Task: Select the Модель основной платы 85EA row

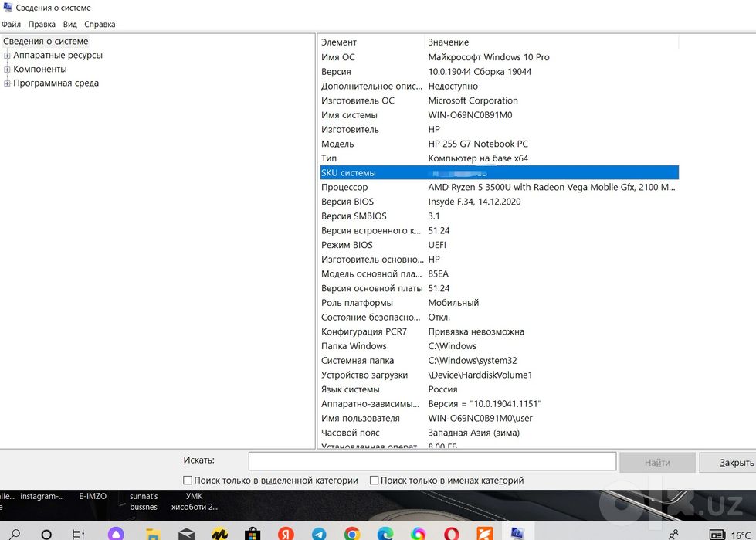Action: click(499, 273)
